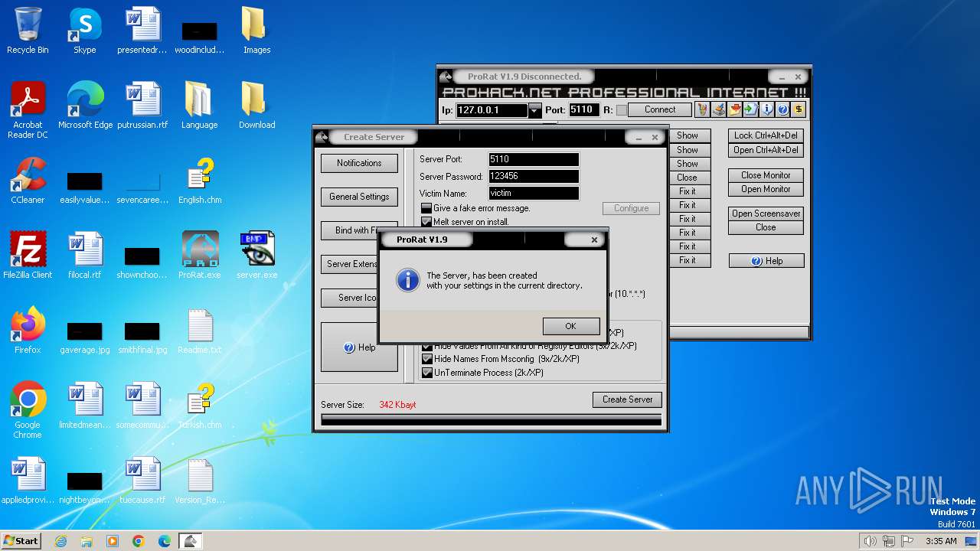Click the green arrow document icon in ProRat toolbar

click(750, 109)
